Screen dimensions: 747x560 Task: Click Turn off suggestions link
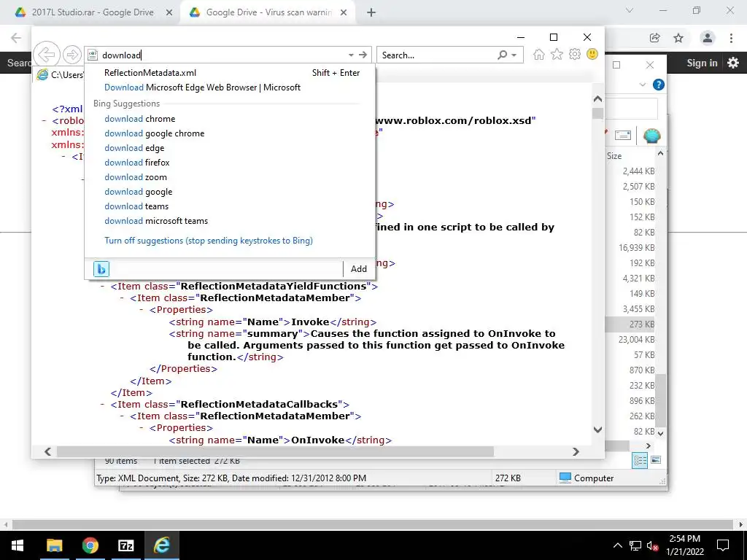209,241
